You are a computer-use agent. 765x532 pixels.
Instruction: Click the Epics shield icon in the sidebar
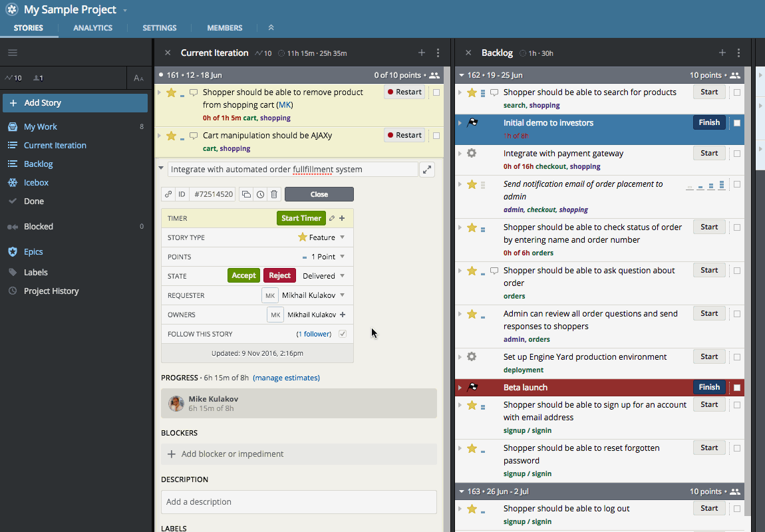pyautogui.click(x=13, y=251)
